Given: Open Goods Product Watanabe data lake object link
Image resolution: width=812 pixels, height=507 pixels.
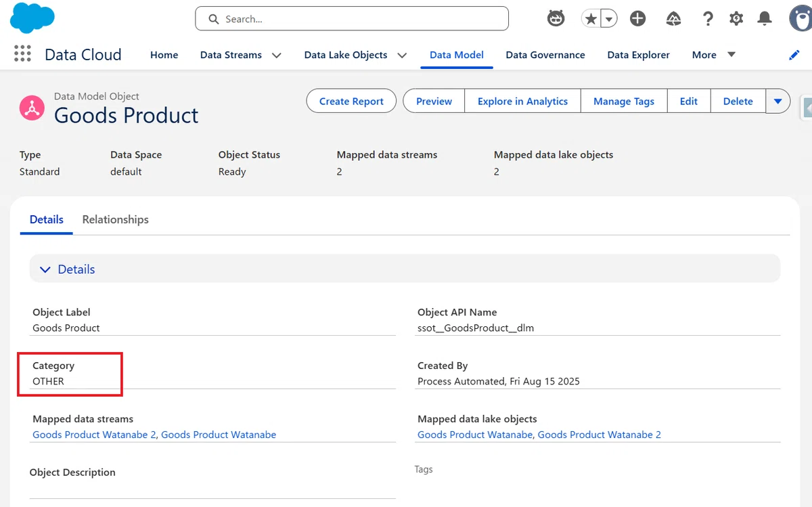Looking at the screenshot, I should click(475, 435).
